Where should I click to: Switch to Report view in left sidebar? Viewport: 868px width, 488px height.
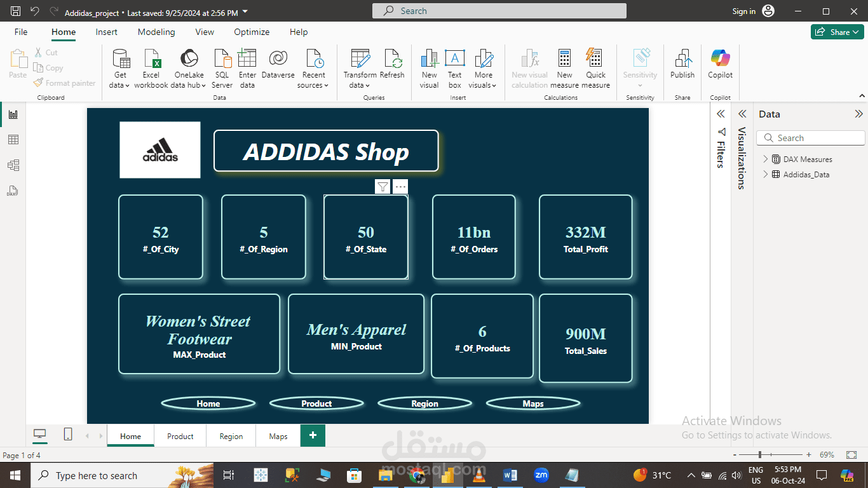pos(13,114)
